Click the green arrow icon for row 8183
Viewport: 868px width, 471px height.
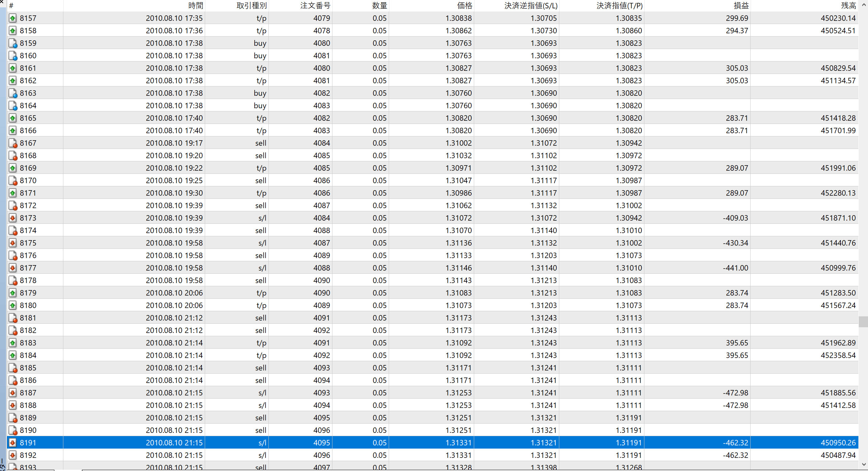coord(12,343)
